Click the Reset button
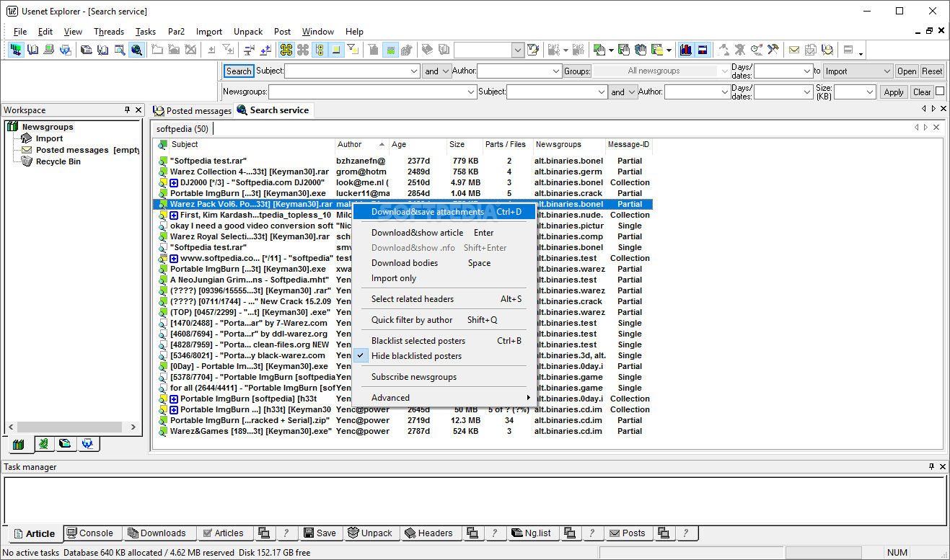This screenshot has width=950, height=560. click(x=932, y=71)
